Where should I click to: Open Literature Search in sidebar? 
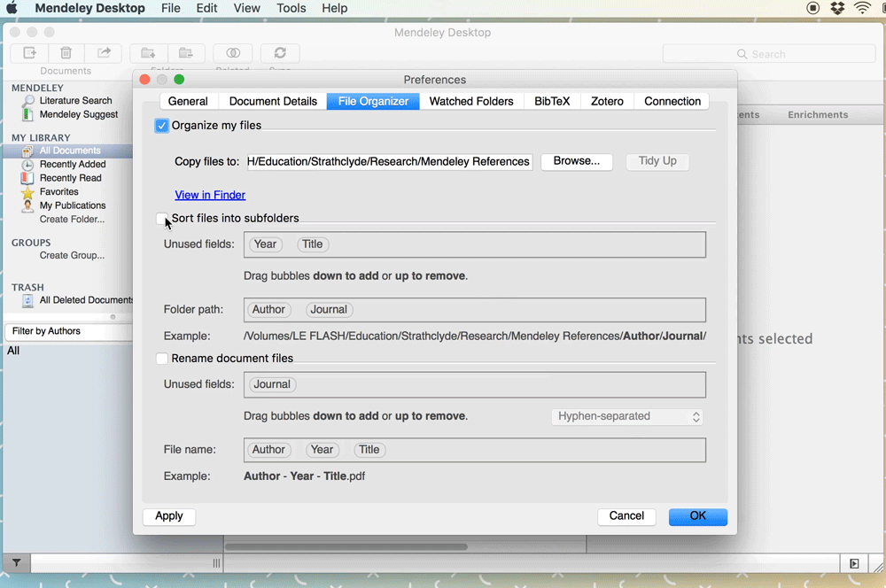[75, 101]
